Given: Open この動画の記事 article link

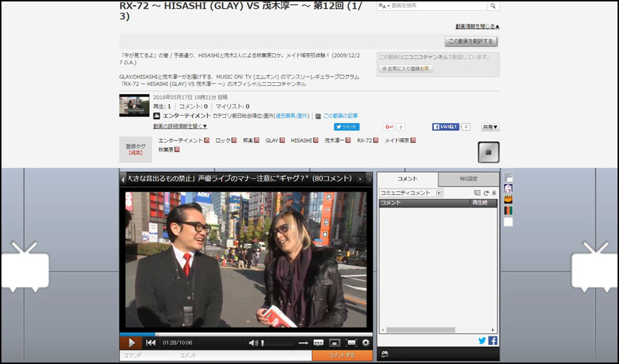Looking at the screenshot, I should click(340, 116).
